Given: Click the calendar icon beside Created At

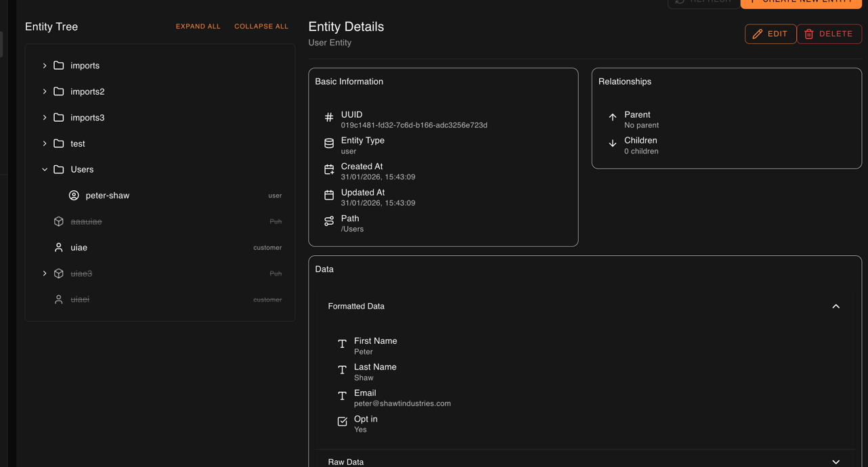Looking at the screenshot, I should [329, 169].
